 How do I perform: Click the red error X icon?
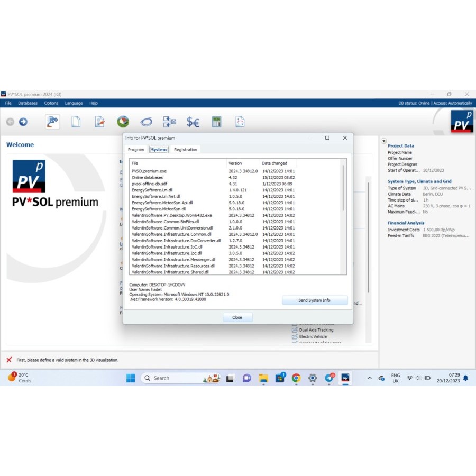coord(9,360)
